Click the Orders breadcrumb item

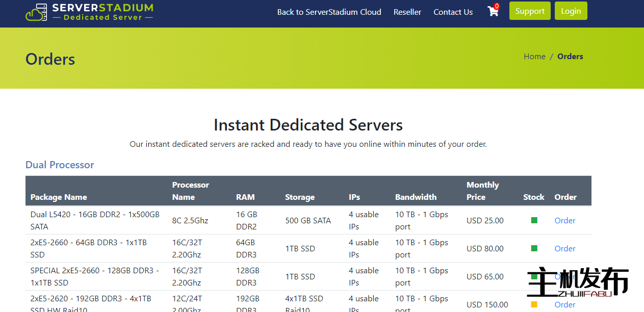click(570, 57)
